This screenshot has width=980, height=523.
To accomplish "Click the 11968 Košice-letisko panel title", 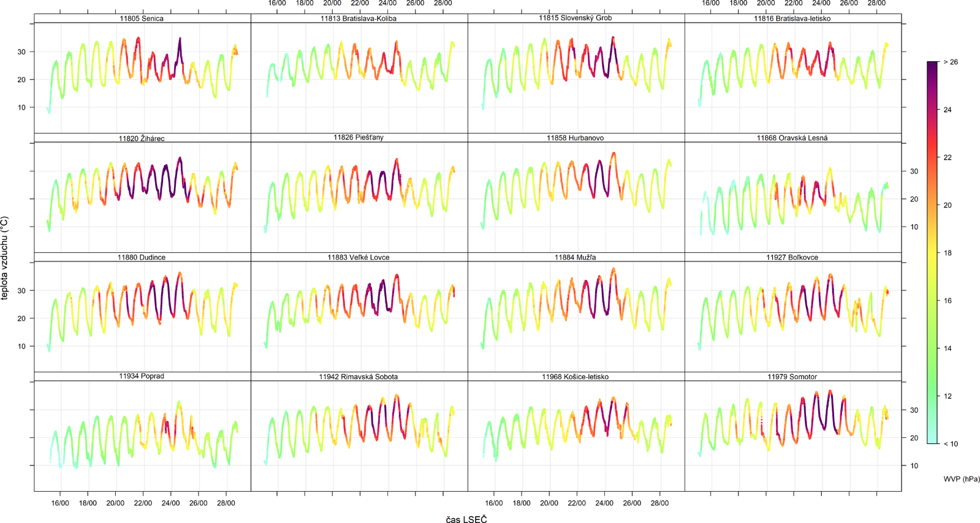I will (575, 377).
